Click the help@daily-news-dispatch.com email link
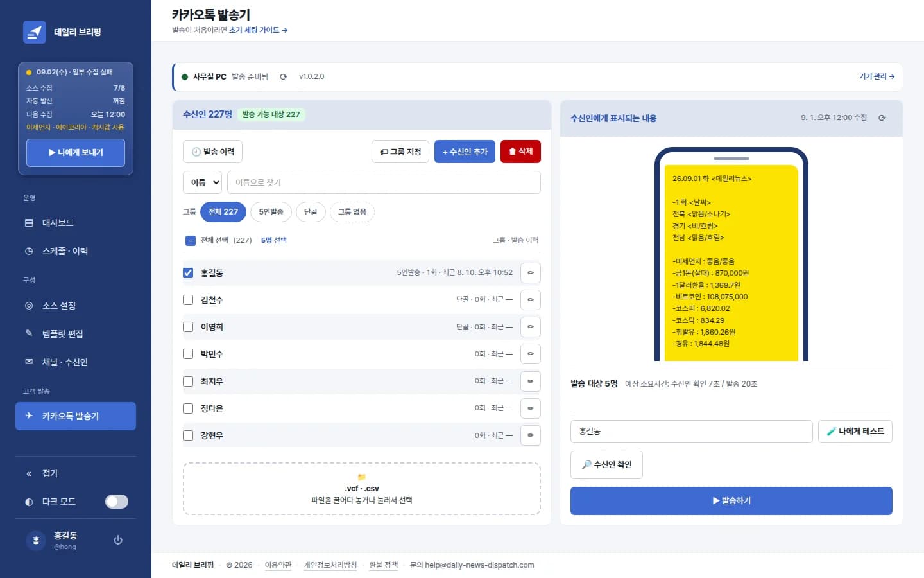The height and width of the screenshot is (578, 924). click(x=479, y=565)
